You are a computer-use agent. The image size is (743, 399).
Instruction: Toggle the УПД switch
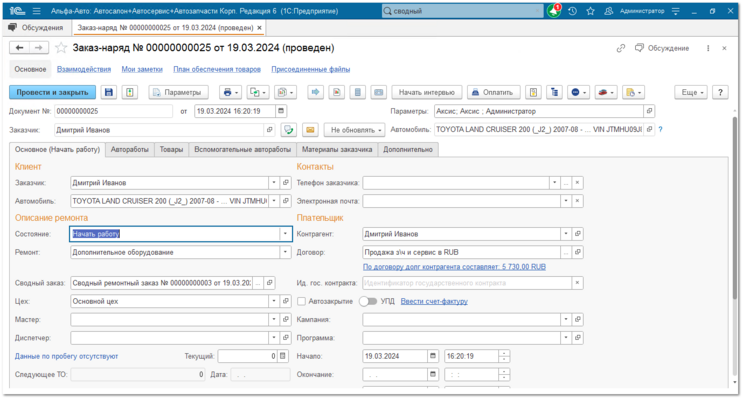tap(368, 301)
